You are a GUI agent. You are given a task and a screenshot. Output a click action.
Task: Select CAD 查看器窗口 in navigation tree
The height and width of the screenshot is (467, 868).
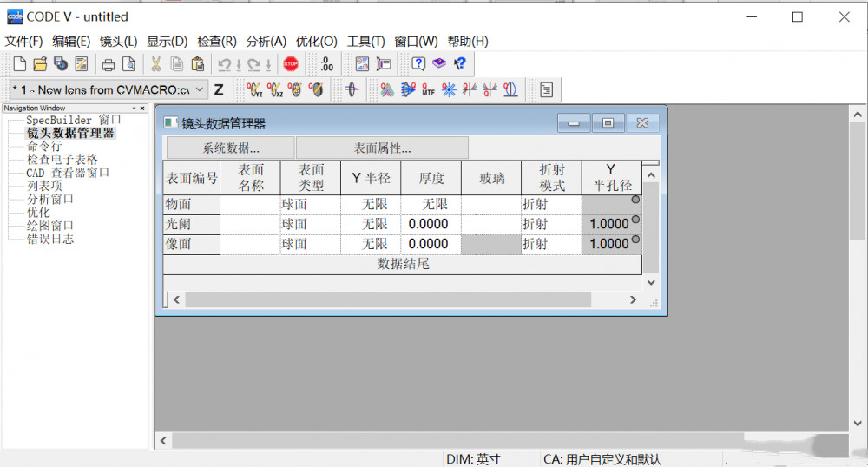[68, 173]
